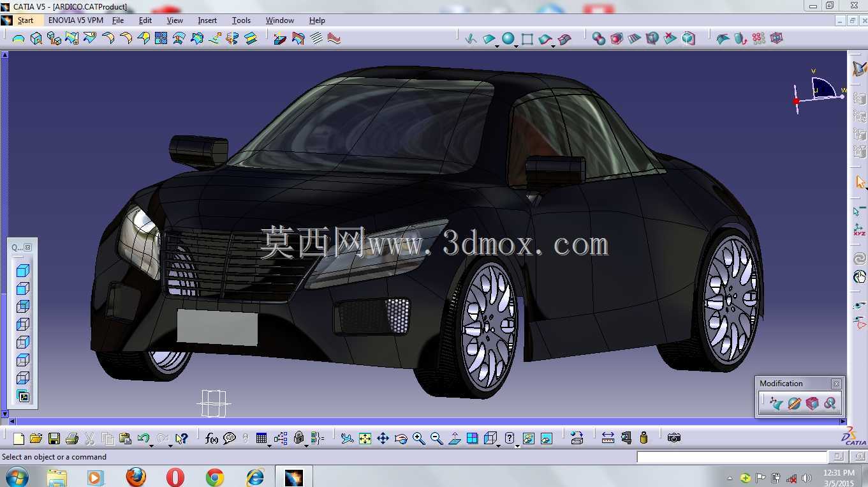Click the sphere surface icon in top toolbar
The width and height of the screenshot is (868, 487).
[x=508, y=38]
